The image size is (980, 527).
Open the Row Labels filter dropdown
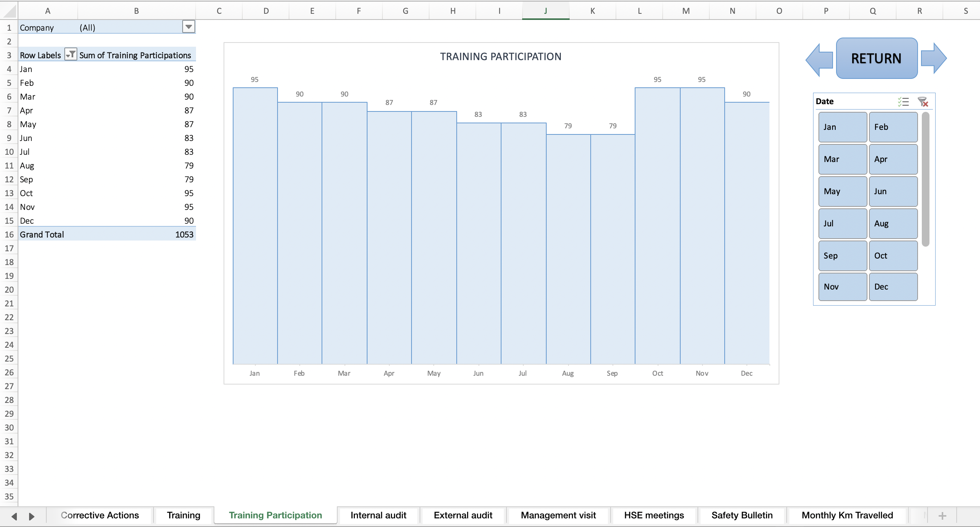click(70, 54)
